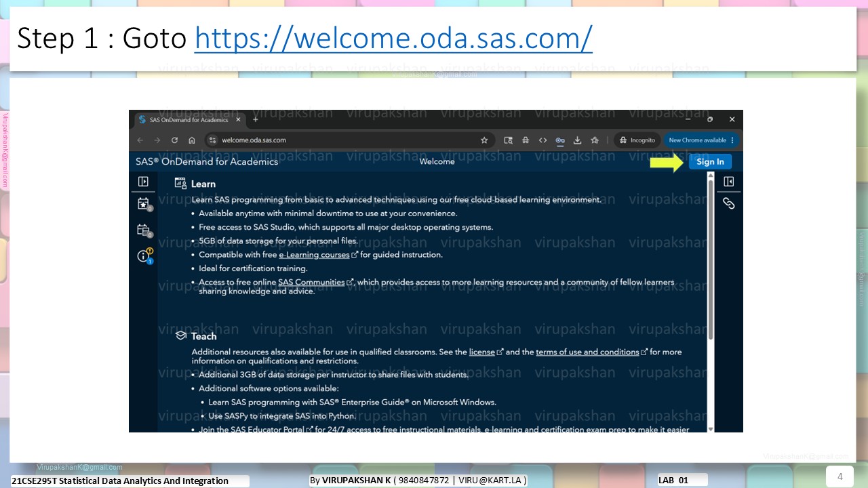This screenshot has width=868, height=488.
Task: Click the code brackets extension icon
Action: pos(542,140)
